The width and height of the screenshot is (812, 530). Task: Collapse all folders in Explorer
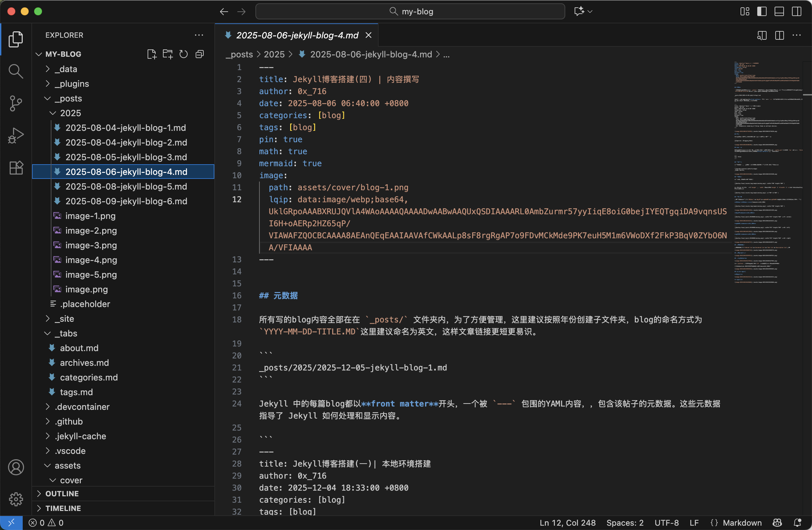[x=199, y=54]
